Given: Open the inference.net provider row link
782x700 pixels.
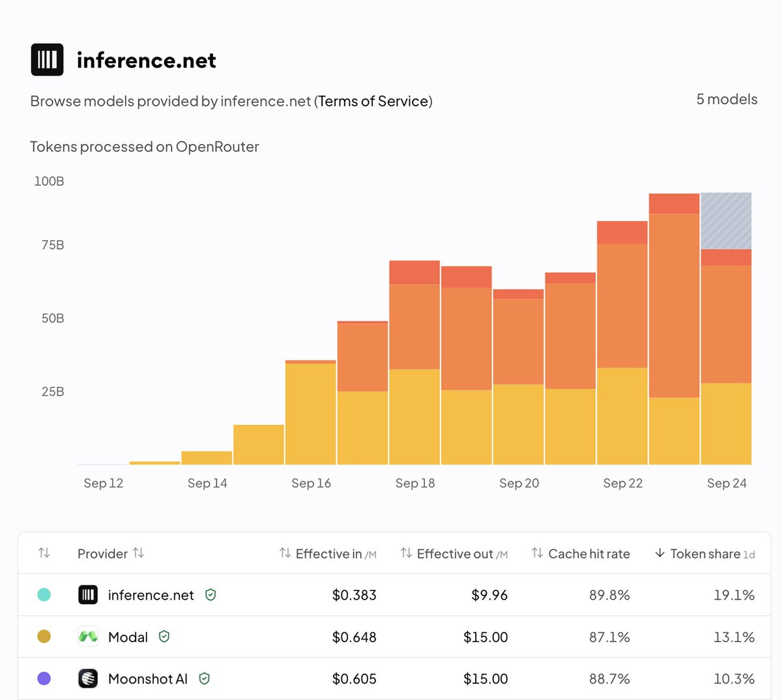Looking at the screenshot, I should 151,595.
